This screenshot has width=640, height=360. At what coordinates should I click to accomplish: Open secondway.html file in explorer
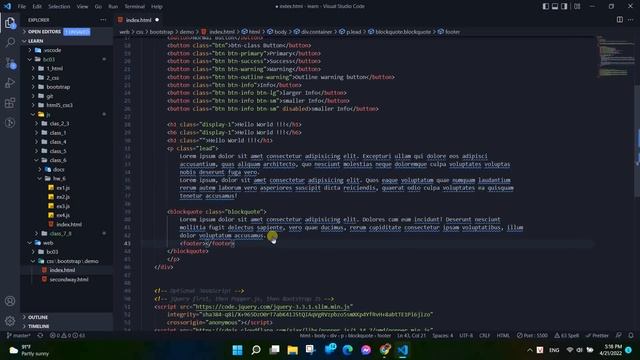click(x=69, y=280)
